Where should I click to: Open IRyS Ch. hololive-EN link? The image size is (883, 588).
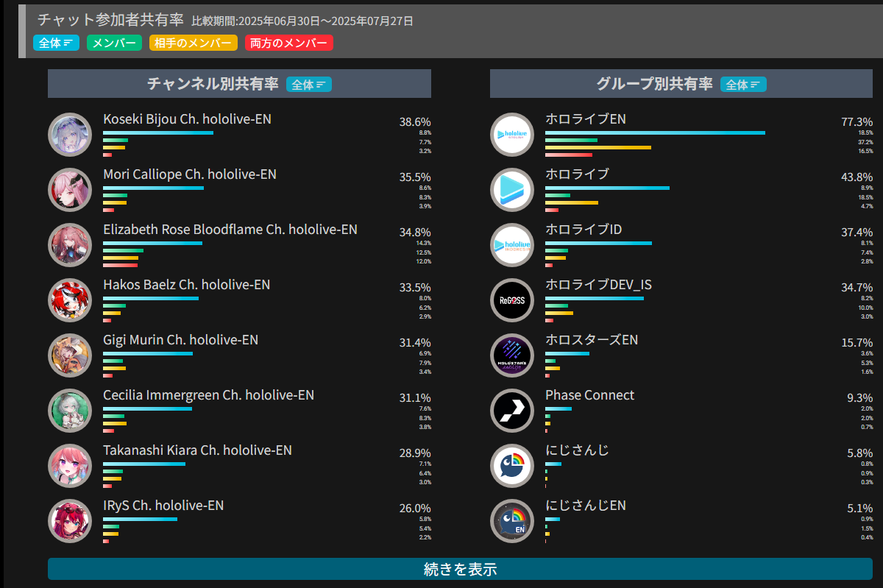163,506
